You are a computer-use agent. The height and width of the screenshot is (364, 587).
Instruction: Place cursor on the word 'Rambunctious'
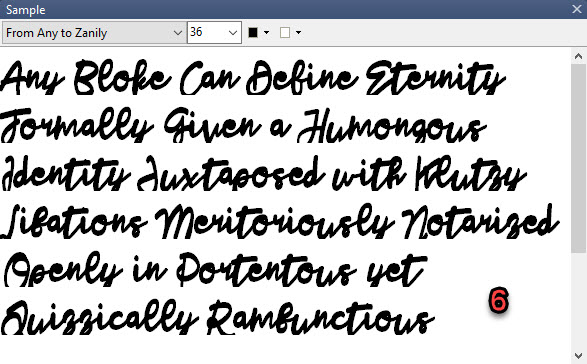point(321,318)
